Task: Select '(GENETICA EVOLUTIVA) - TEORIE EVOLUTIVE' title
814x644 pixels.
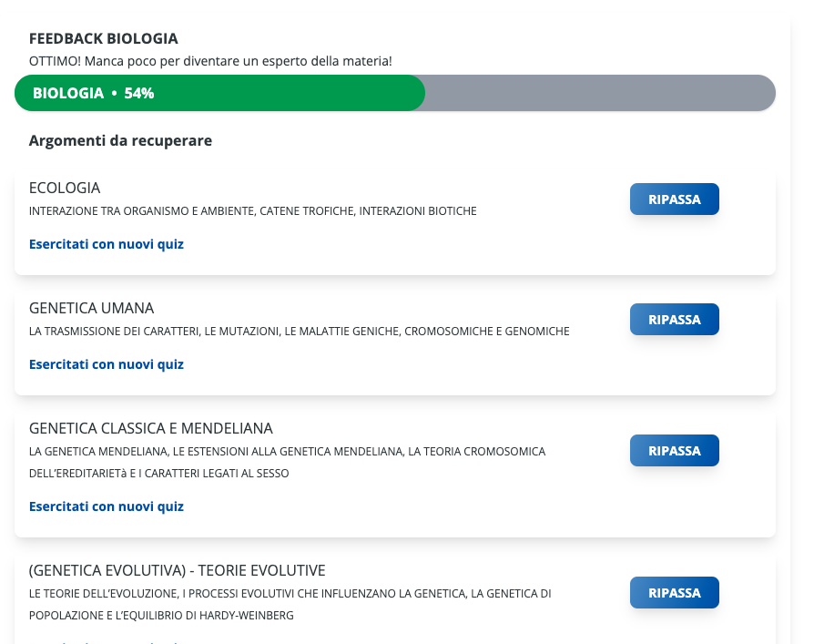Action: point(177,570)
